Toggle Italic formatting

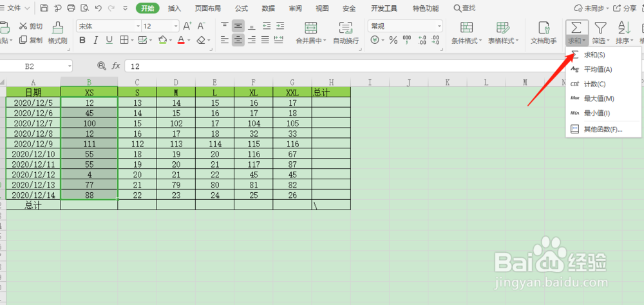(96, 40)
